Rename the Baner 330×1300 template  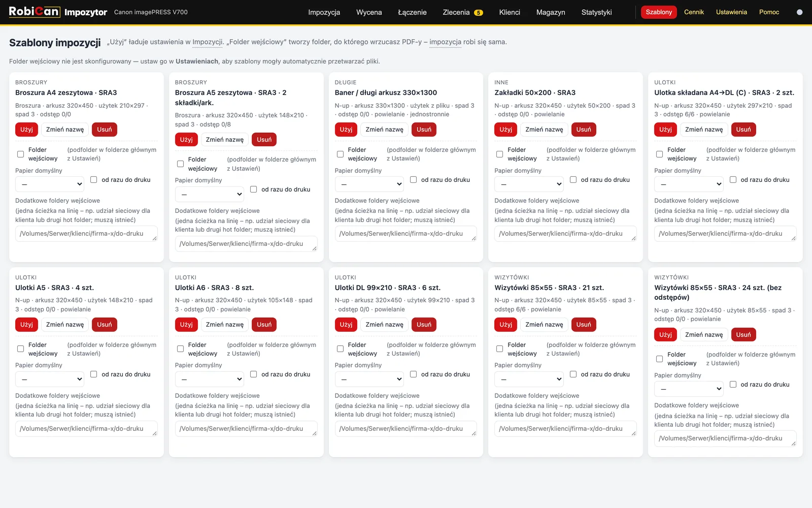click(x=385, y=130)
